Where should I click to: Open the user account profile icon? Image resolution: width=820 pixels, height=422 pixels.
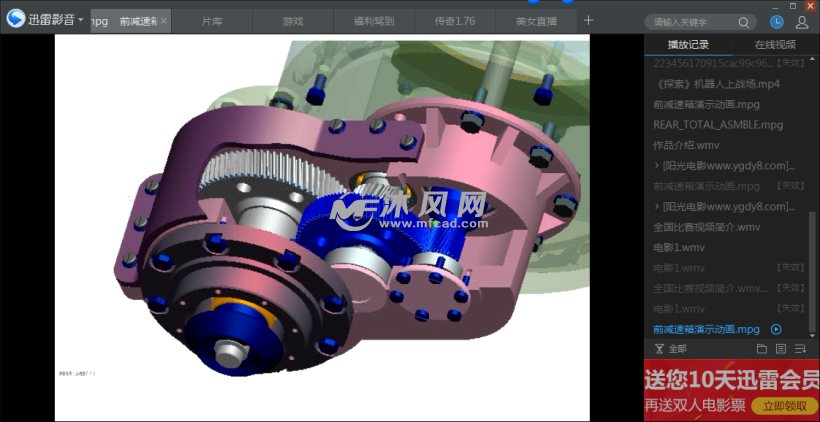pyautogui.click(x=802, y=22)
